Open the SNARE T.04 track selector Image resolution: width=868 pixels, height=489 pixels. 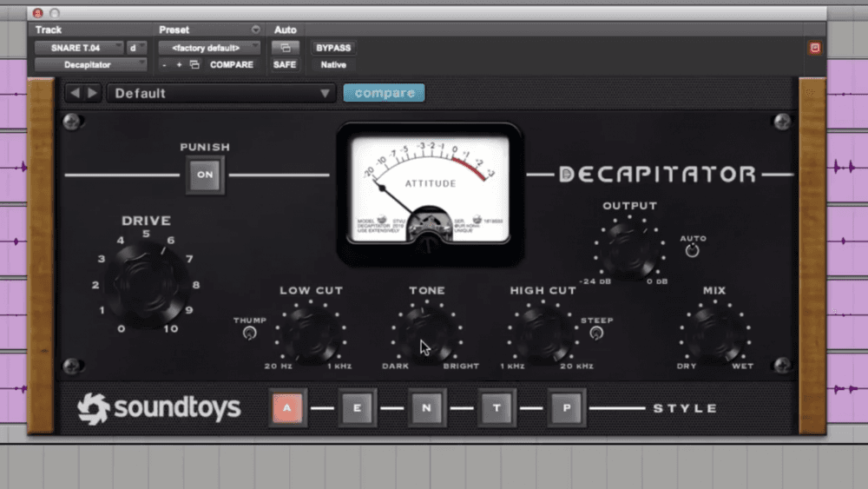click(x=79, y=48)
